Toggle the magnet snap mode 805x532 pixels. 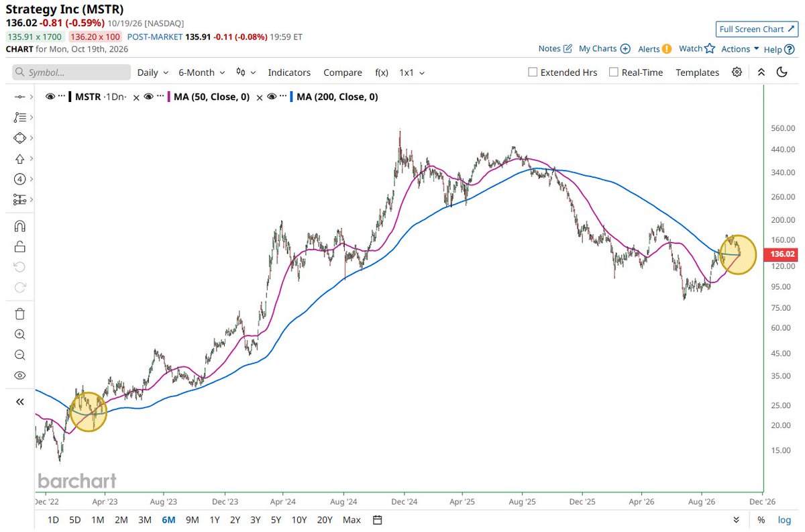pos(19,226)
